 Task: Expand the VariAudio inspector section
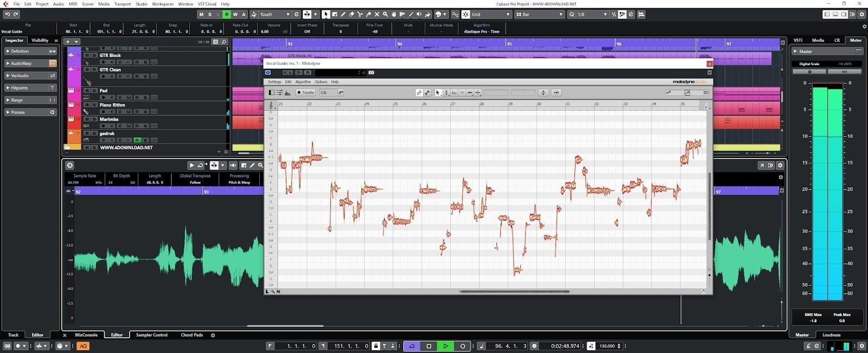[30, 75]
